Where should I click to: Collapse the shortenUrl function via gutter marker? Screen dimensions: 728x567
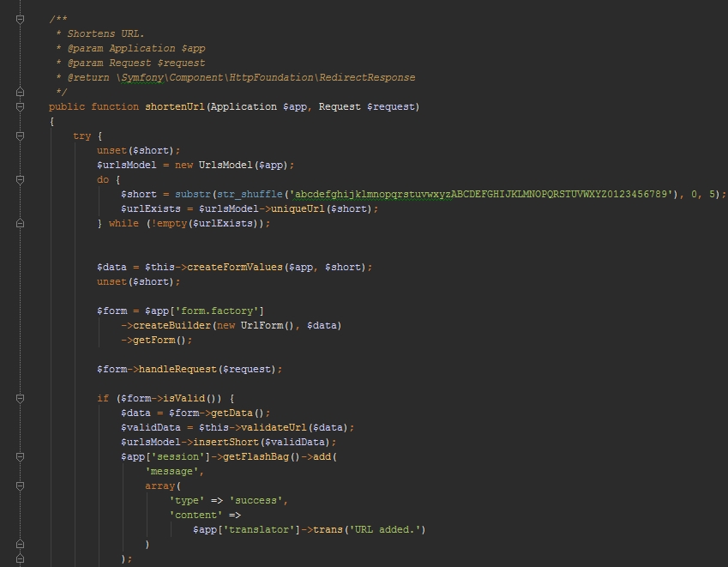tap(20, 107)
